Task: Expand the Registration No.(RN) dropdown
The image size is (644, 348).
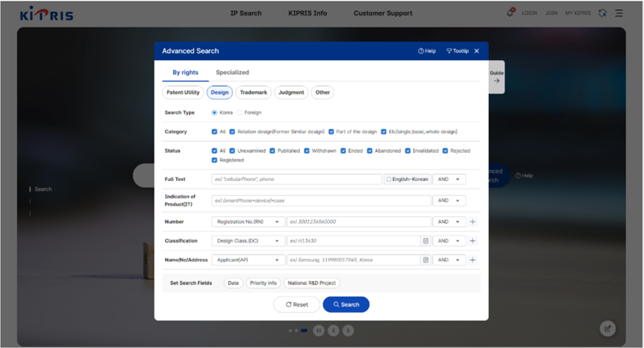Action: [247, 222]
